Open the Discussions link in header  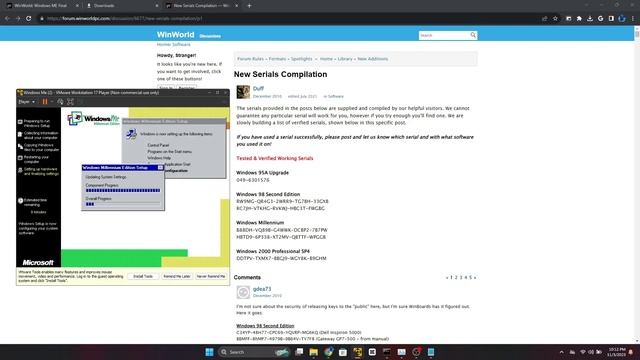[210, 36]
